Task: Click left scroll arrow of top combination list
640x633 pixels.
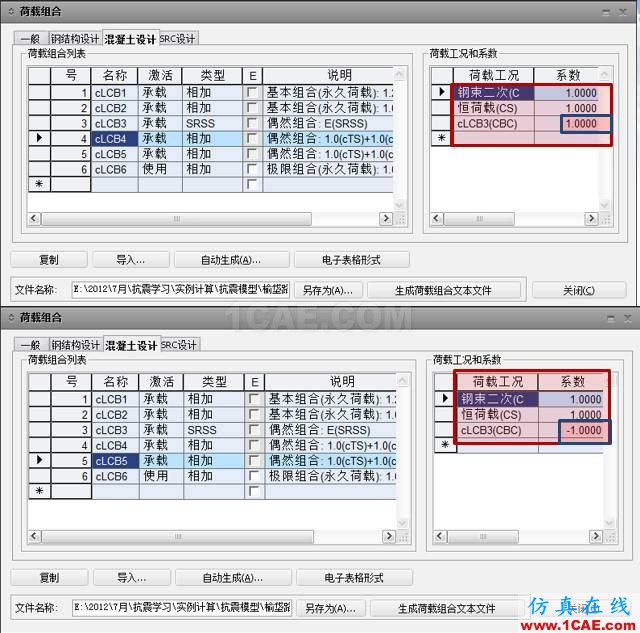Action: 34,218
